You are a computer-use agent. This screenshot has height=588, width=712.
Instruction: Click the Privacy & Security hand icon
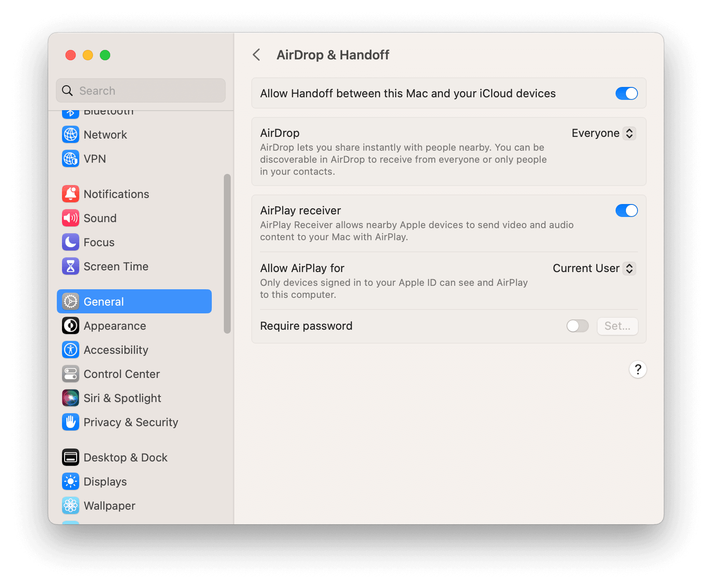click(x=71, y=422)
